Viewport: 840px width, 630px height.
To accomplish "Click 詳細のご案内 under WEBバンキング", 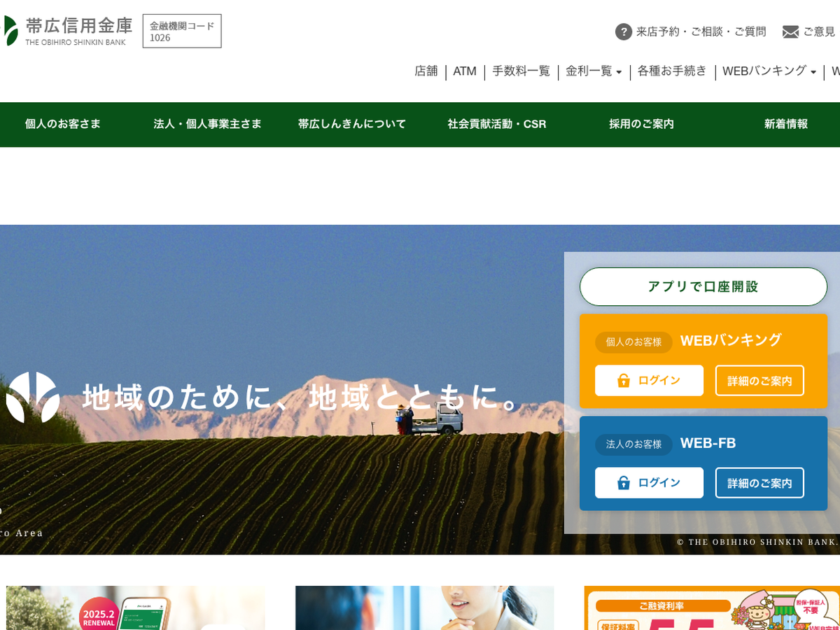I will coord(759,381).
